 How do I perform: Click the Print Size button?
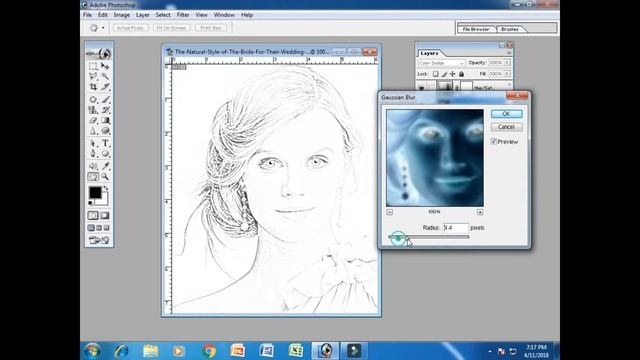click(211, 28)
